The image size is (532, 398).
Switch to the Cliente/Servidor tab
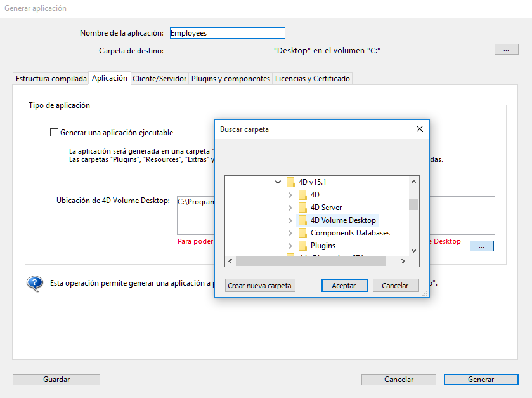coord(159,79)
